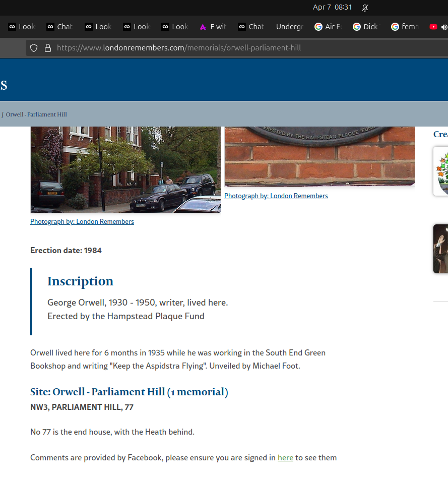
Task: Click the padlock site security icon
Action: [x=48, y=48]
